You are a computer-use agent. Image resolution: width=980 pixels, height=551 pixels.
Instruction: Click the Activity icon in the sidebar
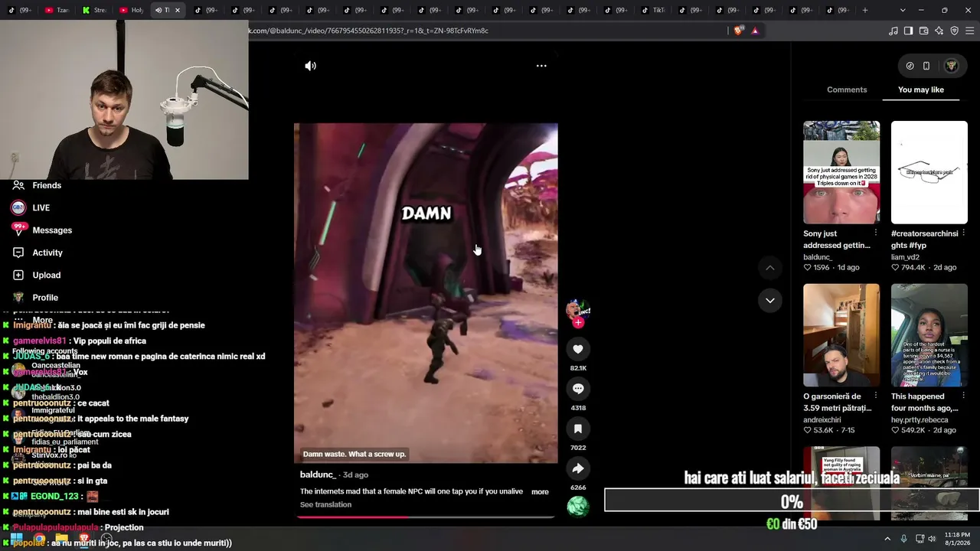click(x=18, y=253)
